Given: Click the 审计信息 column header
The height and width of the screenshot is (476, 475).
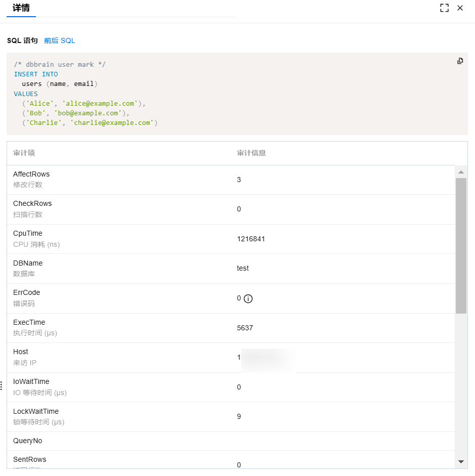Looking at the screenshot, I should pyautogui.click(x=251, y=153).
